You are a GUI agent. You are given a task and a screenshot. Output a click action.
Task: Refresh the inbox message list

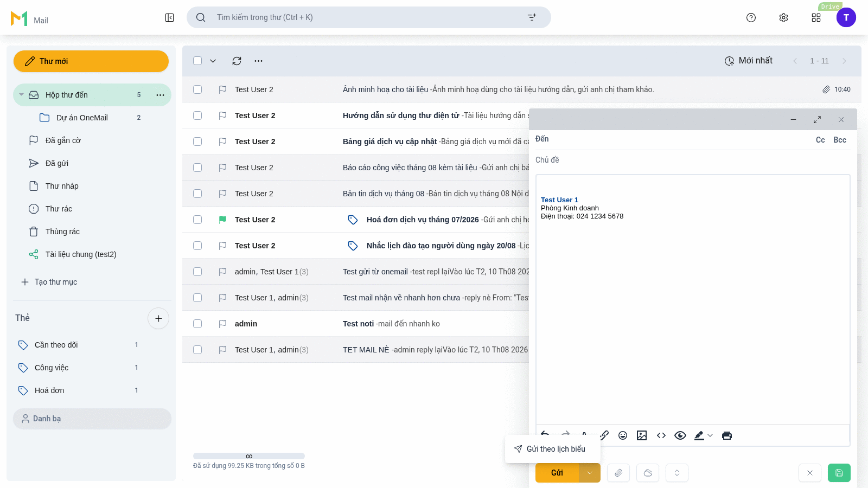click(237, 61)
